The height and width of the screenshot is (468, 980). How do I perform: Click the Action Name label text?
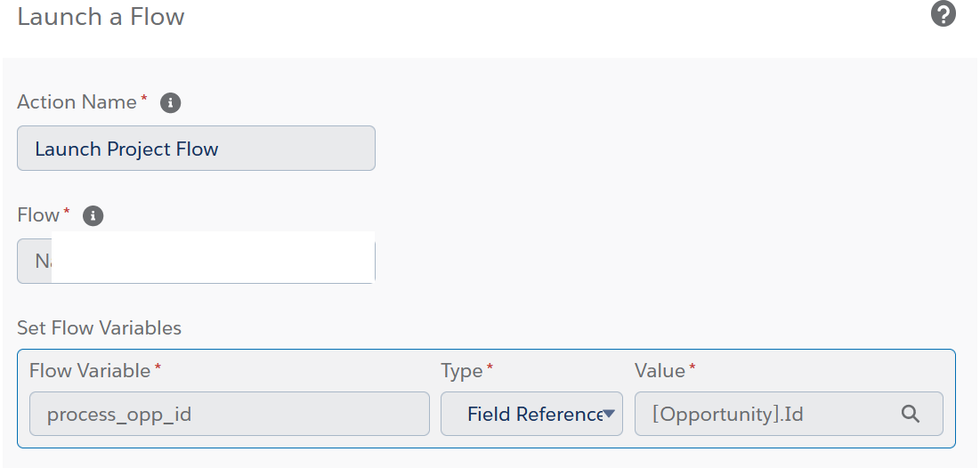click(77, 102)
